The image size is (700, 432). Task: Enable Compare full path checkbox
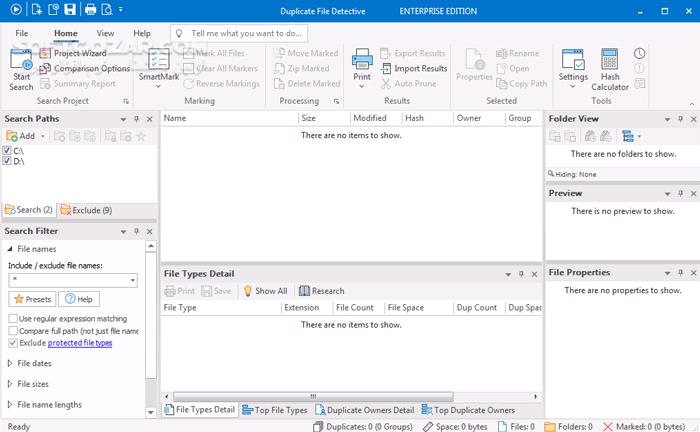(x=13, y=331)
